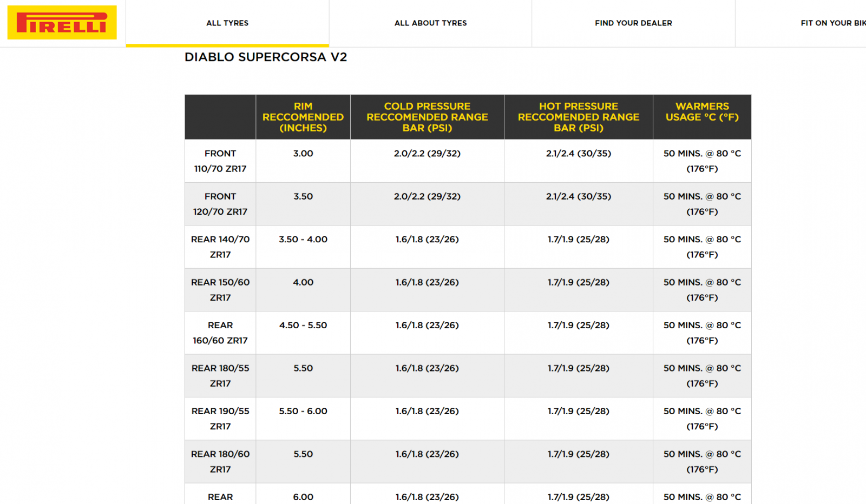Go to Find Your Dealer
866x504 pixels.
coord(633,23)
